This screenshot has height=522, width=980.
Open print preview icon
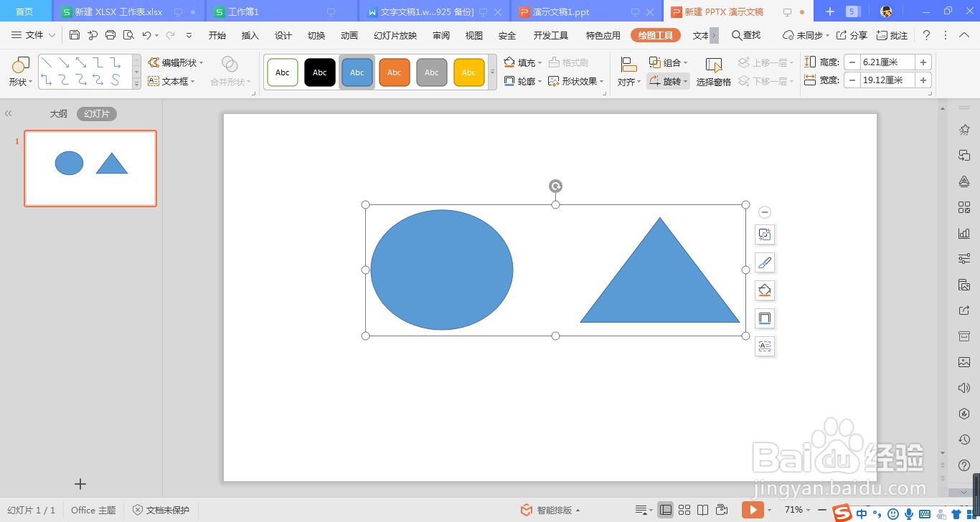pos(128,35)
